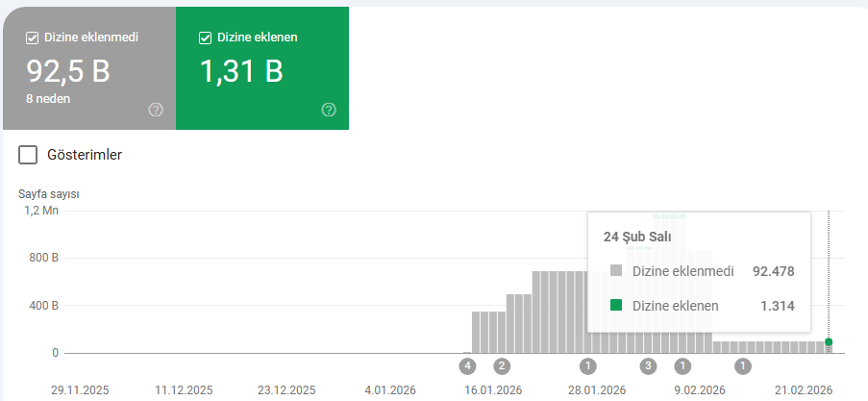Select the last annotation marker 1 before 21.02.2026

[x=742, y=365]
